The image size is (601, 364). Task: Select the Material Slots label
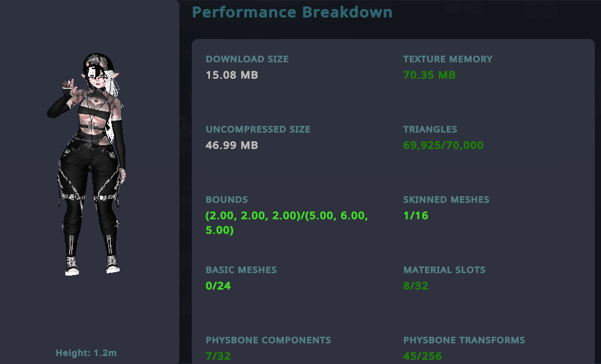pyautogui.click(x=444, y=270)
